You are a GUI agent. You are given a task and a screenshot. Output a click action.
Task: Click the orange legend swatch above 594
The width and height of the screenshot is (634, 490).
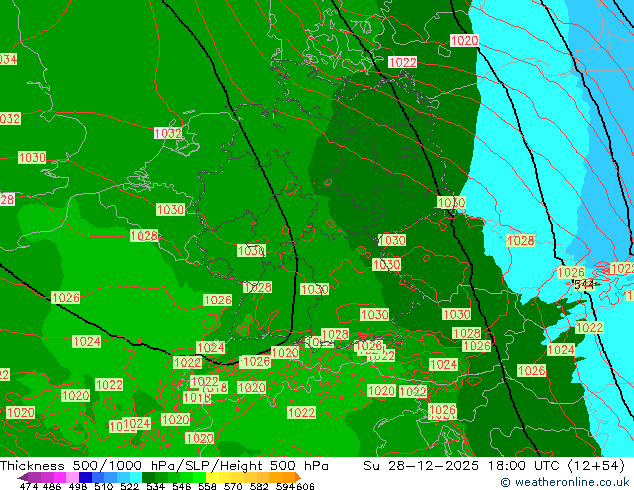(289, 477)
